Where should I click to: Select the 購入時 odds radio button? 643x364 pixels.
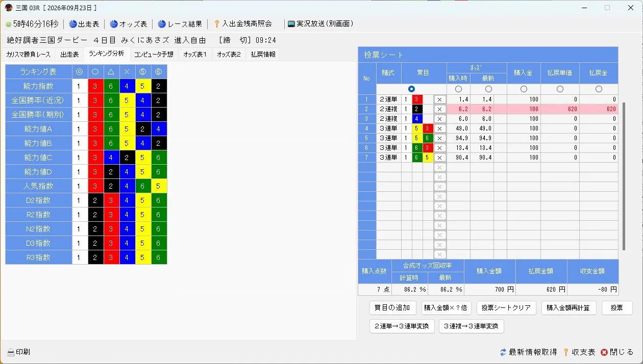tap(458, 89)
